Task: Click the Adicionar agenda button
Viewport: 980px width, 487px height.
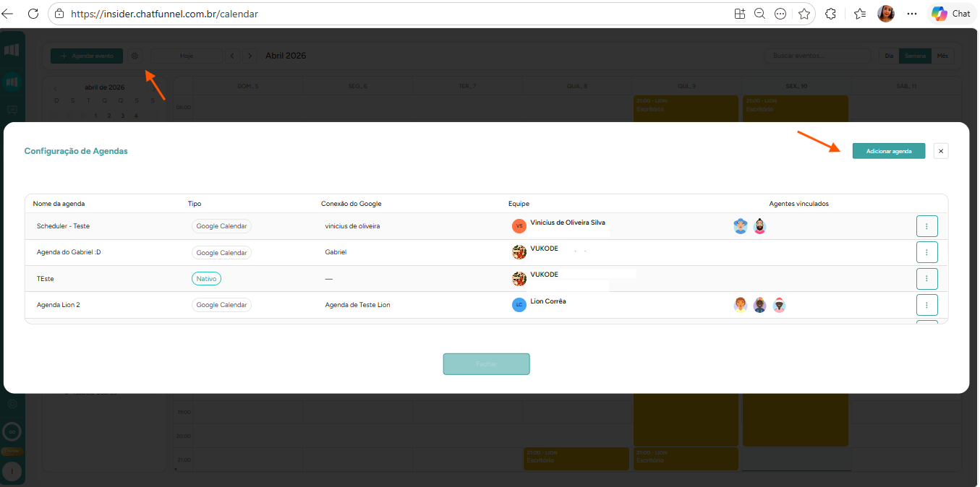Action: pos(889,150)
